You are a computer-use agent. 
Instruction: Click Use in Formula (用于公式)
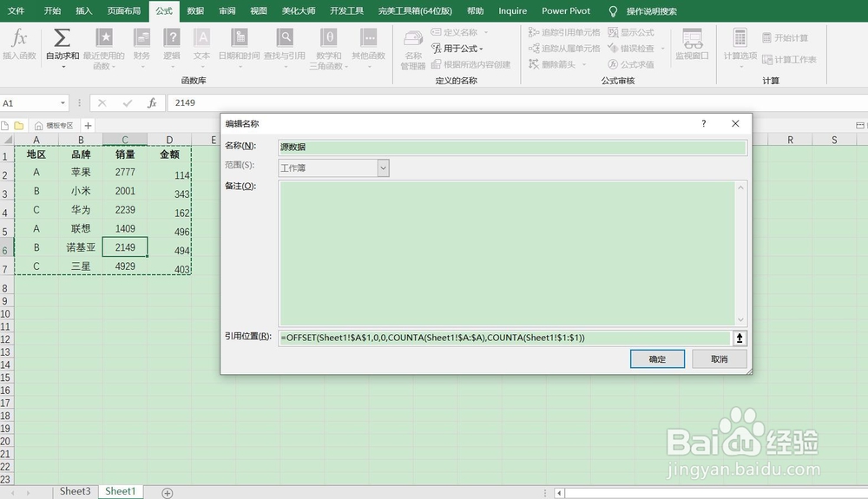(457, 49)
